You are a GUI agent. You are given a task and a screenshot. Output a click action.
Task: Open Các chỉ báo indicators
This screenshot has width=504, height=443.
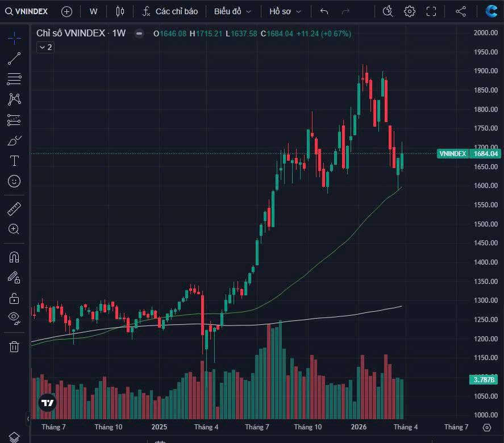tap(170, 11)
